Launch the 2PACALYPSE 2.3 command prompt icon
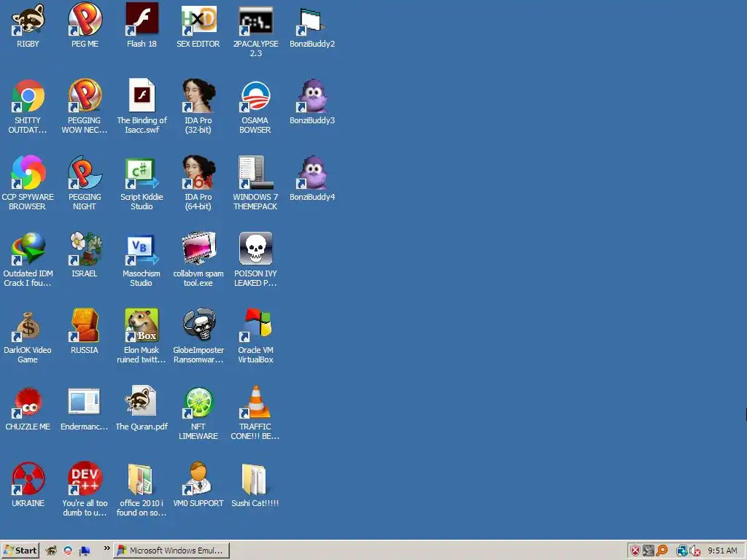 pos(255,20)
